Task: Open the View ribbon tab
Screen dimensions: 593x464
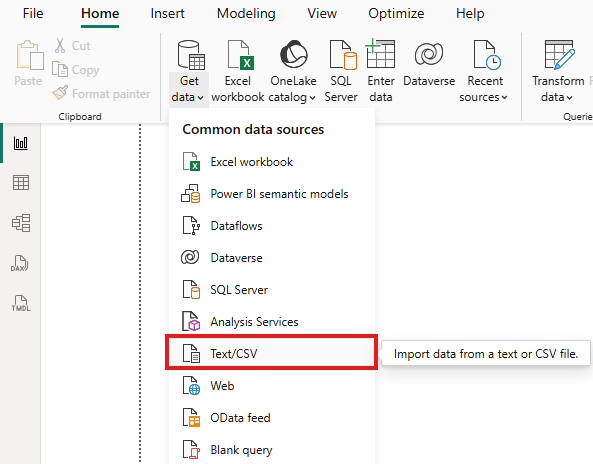Action: click(x=322, y=14)
